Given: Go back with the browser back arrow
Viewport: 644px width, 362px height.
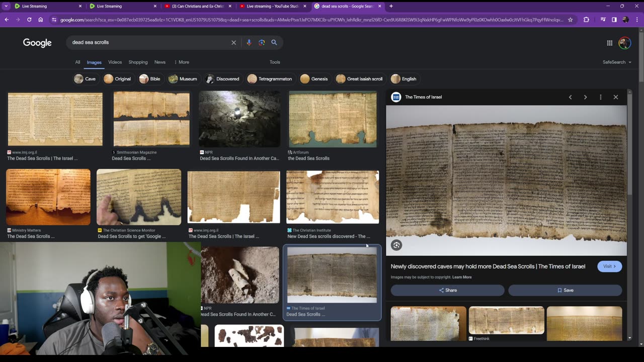Looking at the screenshot, I should pos(7,20).
